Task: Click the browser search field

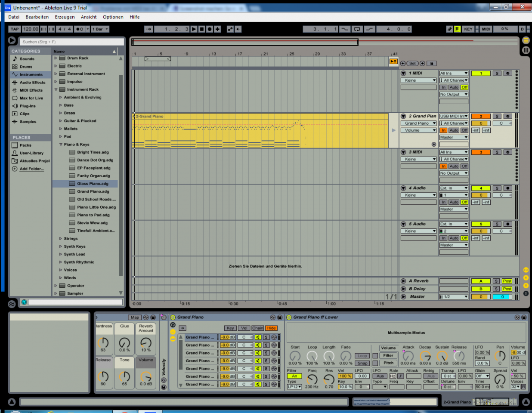Action: click(x=71, y=42)
